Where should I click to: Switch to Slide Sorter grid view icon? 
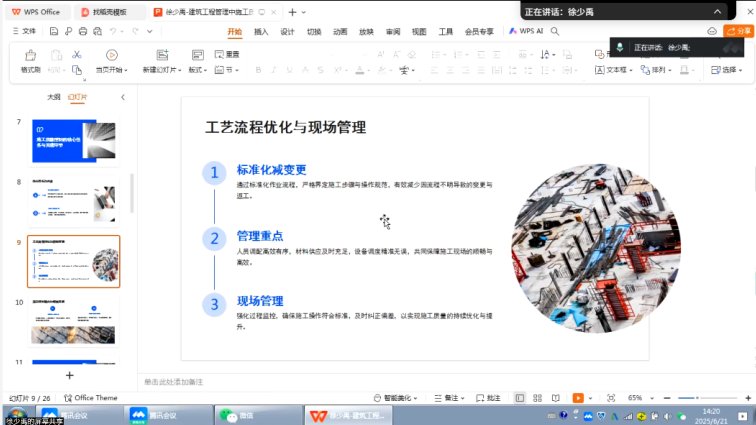tap(538, 398)
